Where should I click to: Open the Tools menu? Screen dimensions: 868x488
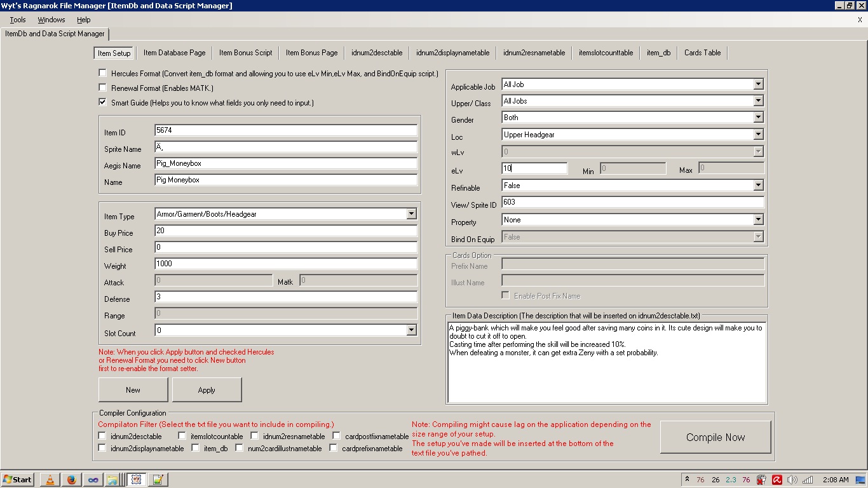tap(18, 20)
